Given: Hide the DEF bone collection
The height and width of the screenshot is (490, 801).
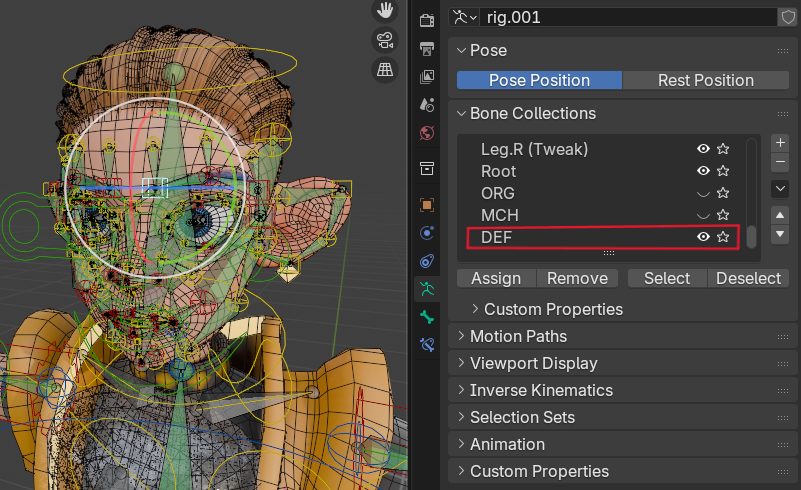Looking at the screenshot, I should click(703, 237).
